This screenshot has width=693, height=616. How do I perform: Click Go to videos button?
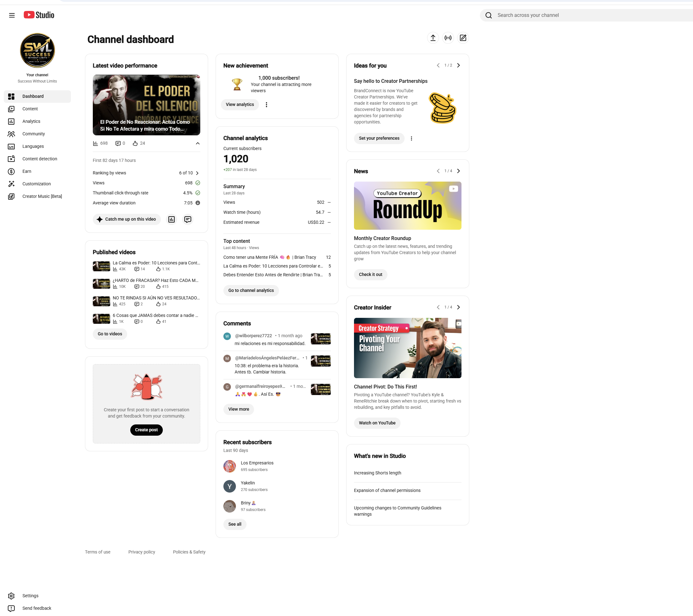tap(110, 334)
